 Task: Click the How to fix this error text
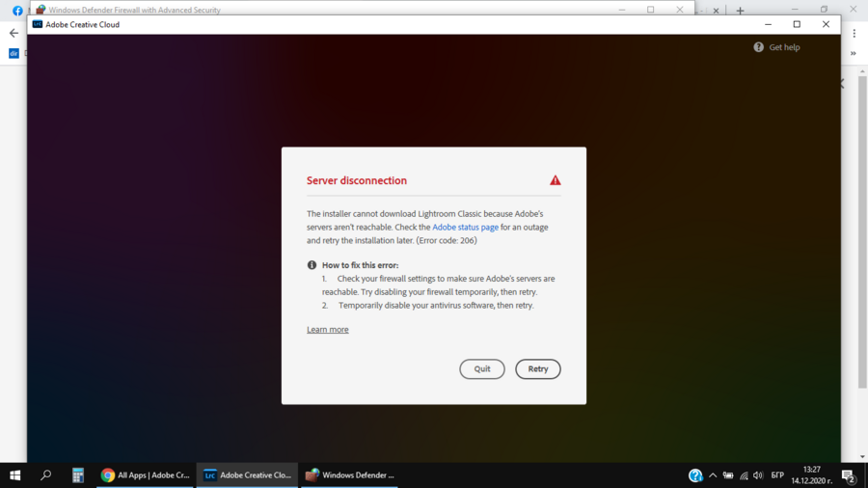(x=361, y=265)
